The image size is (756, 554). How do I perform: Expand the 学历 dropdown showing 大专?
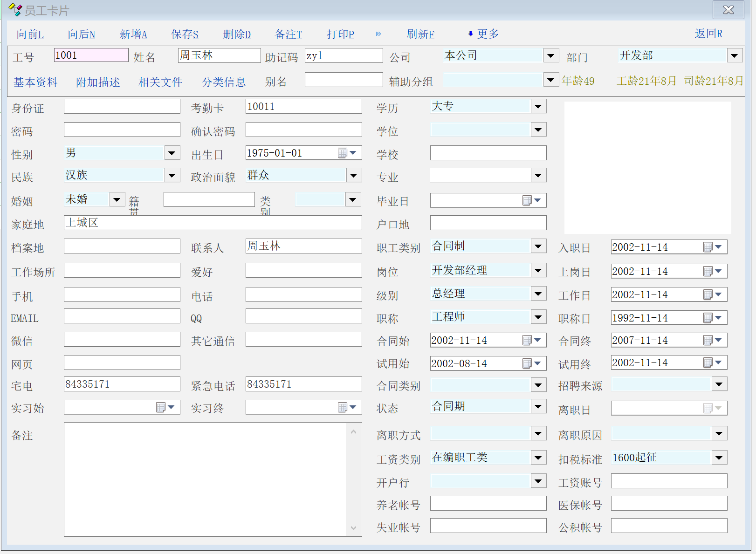[538, 107]
